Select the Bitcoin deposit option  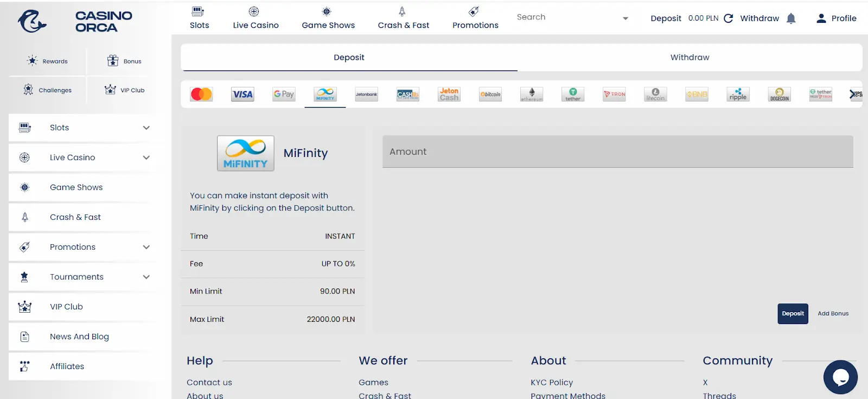[490, 94]
